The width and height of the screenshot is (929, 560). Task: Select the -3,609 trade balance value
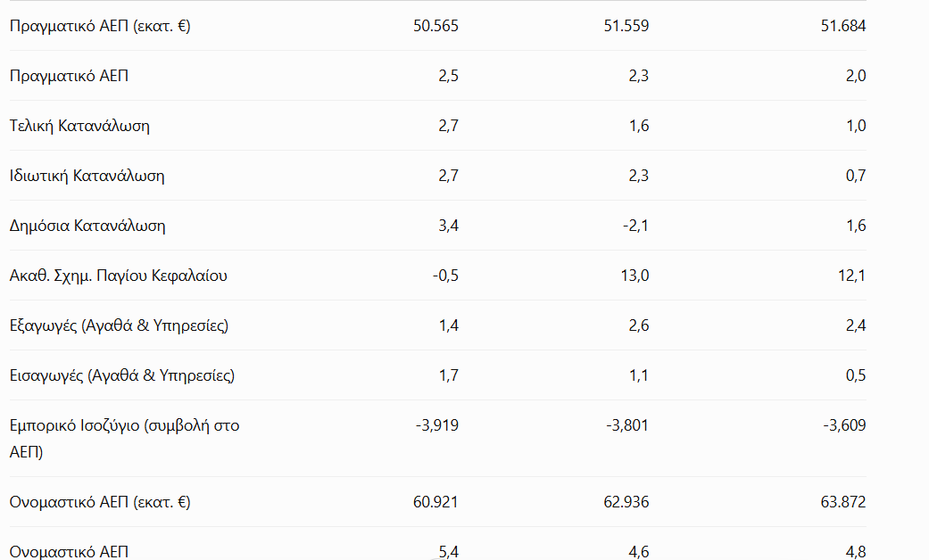tap(844, 425)
